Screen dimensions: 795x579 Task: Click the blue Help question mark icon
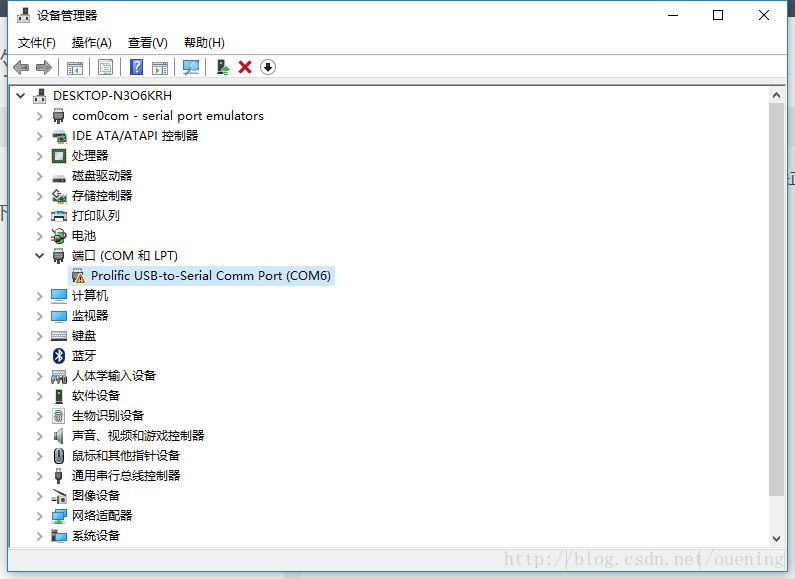click(x=136, y=67)
